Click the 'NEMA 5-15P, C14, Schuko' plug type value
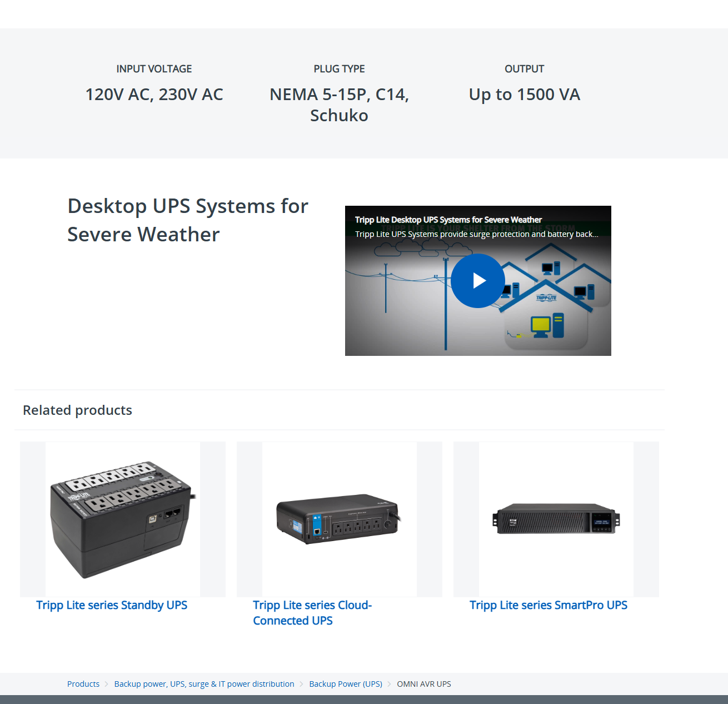The height and width of the screenshot is (704, 728). tap(339, 105)
